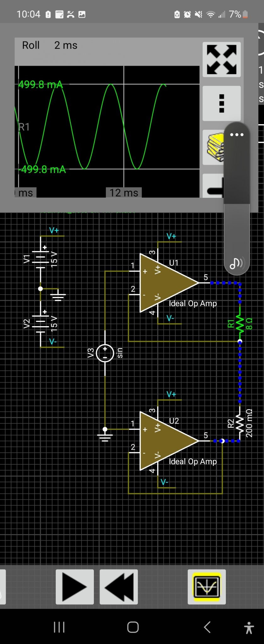Tap the V- label below U1
Screen dimensions: 264x644
pos(170,318)
